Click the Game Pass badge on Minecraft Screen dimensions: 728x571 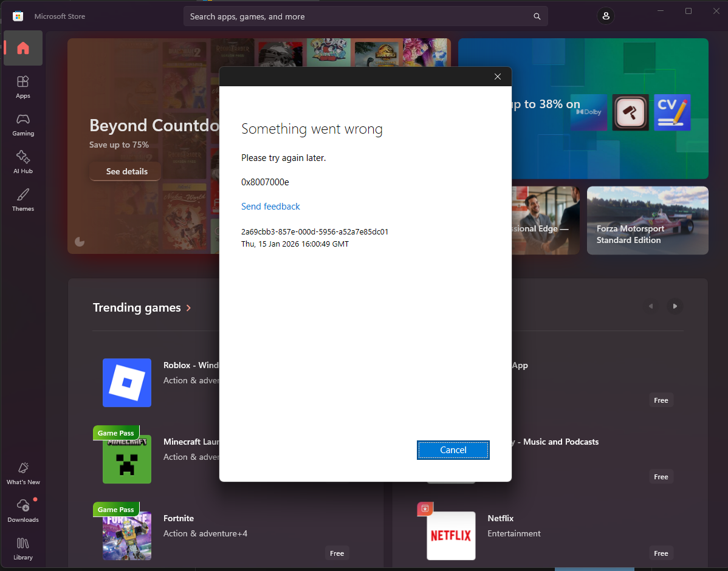[115, 433]
